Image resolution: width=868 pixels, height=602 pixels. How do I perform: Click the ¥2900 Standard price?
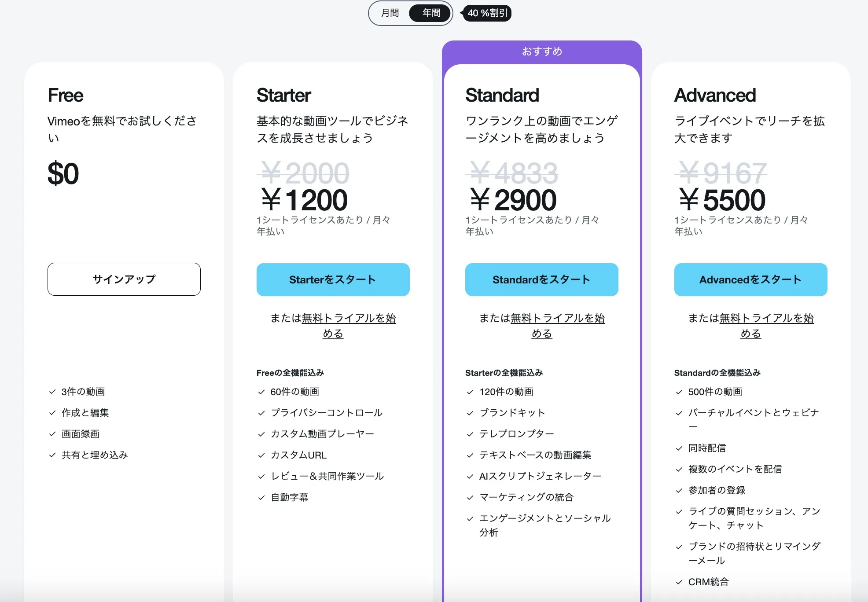coord(513,200)
